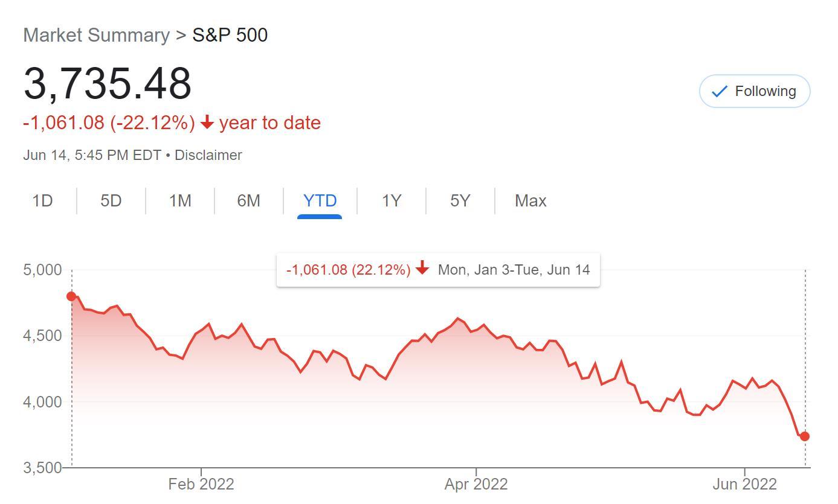The height and width of the screenshot is (504, 838).
Task: Click the Apr 2022 axis label
Action: pyautogui.click(x=476, y=484)
